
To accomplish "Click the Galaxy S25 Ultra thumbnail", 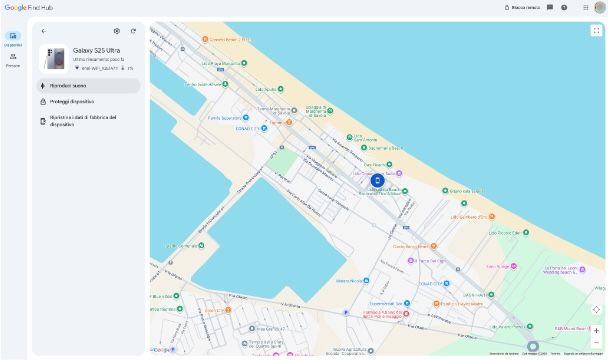I will 54,59.
